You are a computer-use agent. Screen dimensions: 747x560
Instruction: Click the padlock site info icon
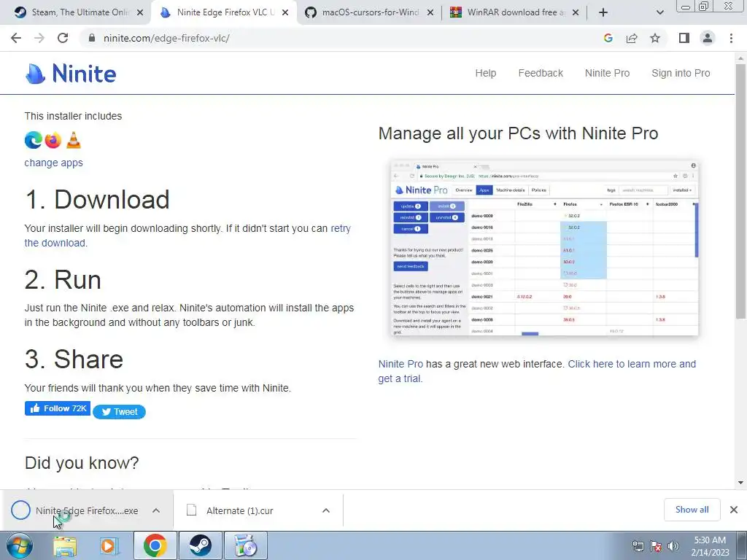click(92, 38)
